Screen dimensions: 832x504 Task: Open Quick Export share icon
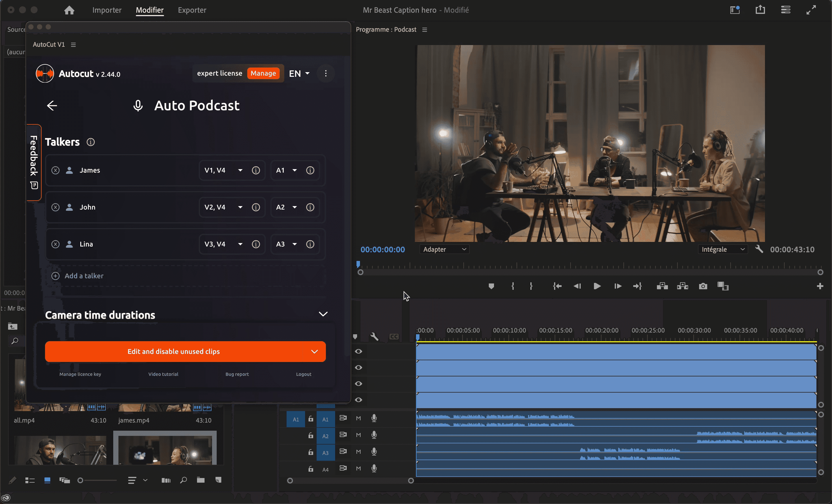coord(760,10)
